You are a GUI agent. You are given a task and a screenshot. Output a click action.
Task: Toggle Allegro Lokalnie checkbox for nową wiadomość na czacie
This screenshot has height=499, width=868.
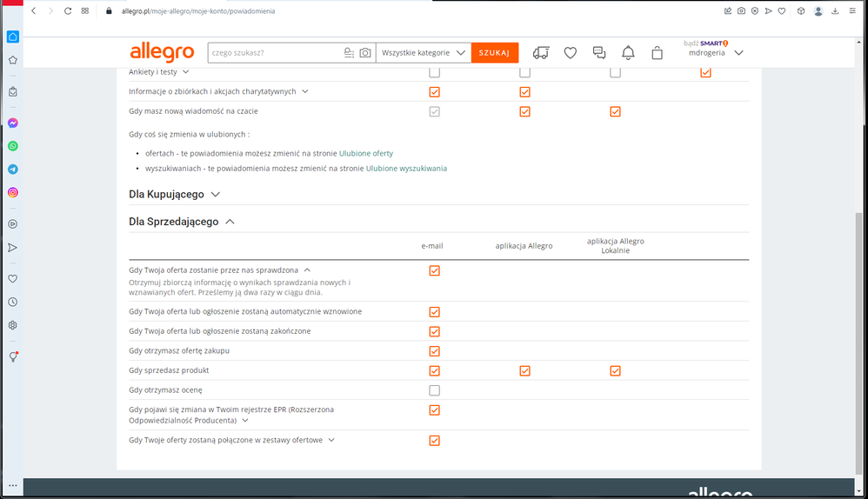[615, 112]
